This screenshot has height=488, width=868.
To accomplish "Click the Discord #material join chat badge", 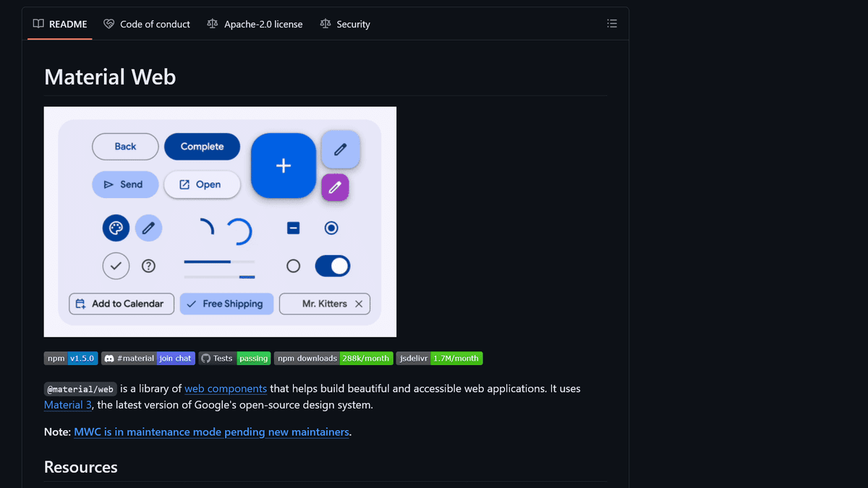I will pos(148,358).
